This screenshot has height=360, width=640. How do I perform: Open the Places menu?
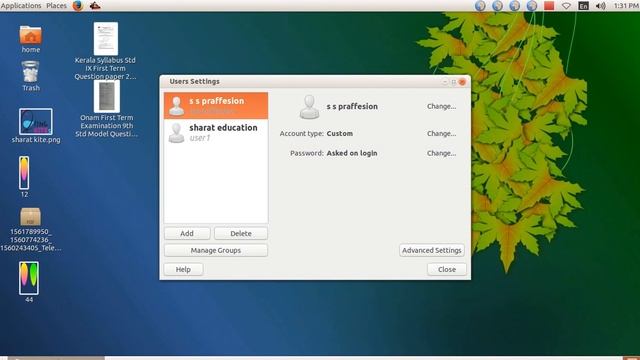tap(56, 6)
